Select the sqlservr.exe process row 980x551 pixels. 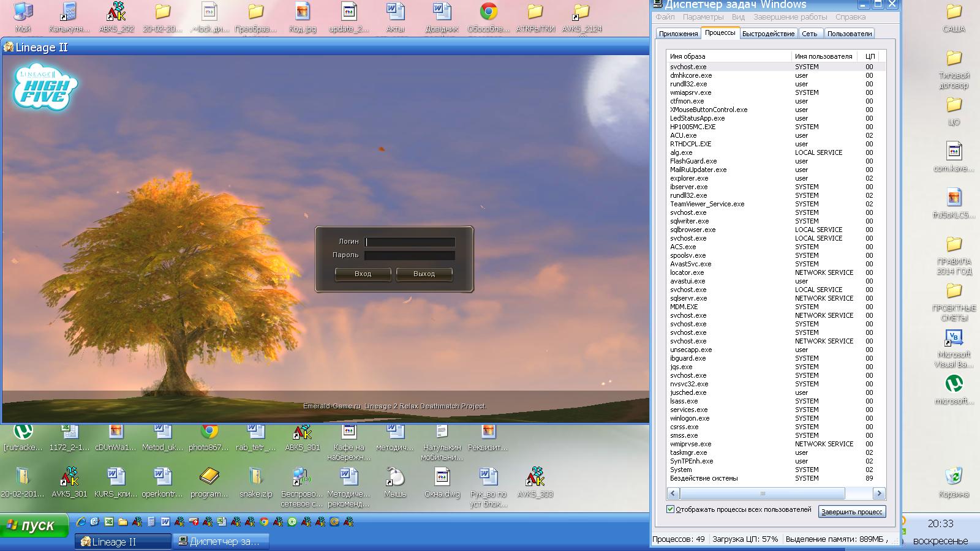pyautogui.click(x=776, y=298)
